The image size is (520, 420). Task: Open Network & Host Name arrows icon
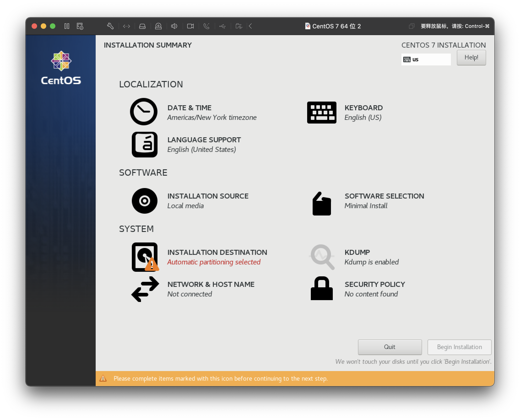pyautogui.click(x=145, y=289)
